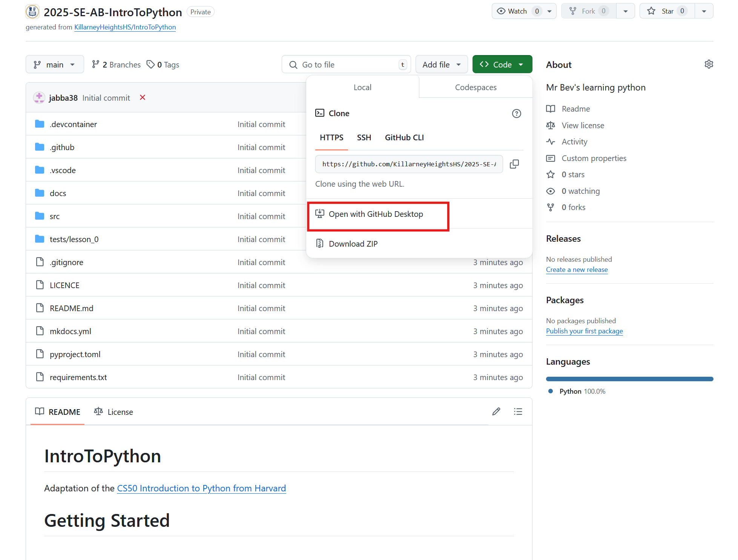Select the SSH clone tab
Image resolution: width=738 pixels, height=560 pixels.
[x=364, y=138]
